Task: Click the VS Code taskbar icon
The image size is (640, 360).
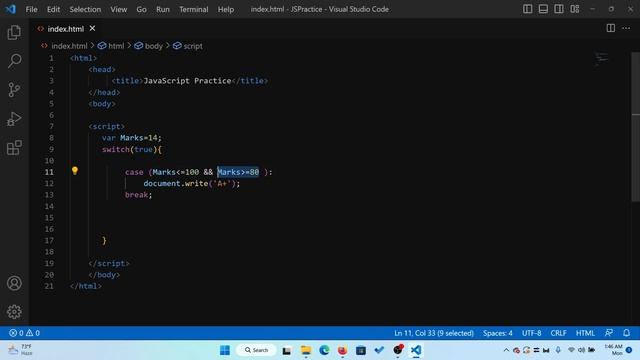Action: (416, 350)
